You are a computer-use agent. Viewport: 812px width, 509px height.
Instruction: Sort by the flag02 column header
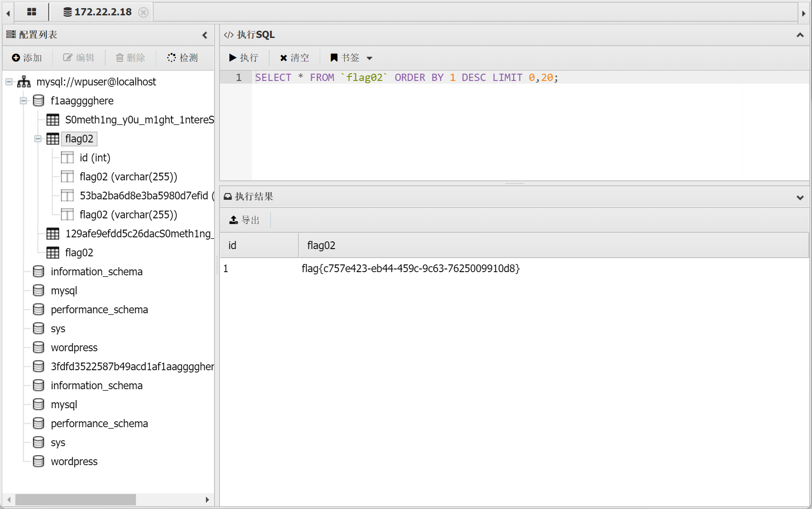554,245
